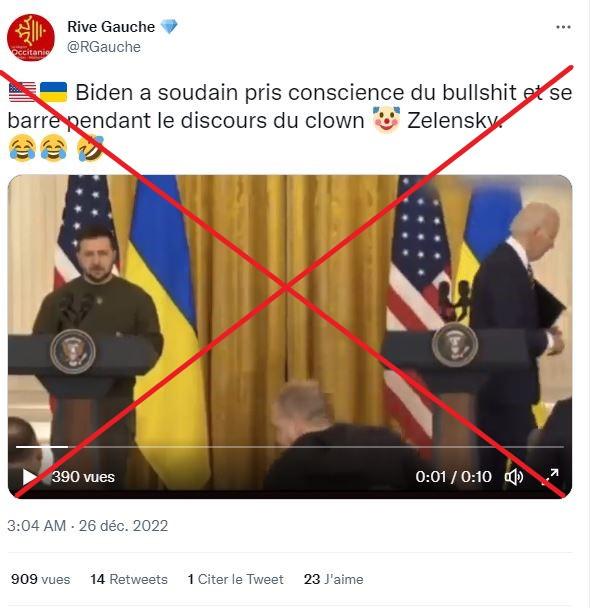Image resolution: width=611 pixels, height=608 pixels.
Task: Play the embedded video
Action: pyautogui.click(x=29, y=477)
